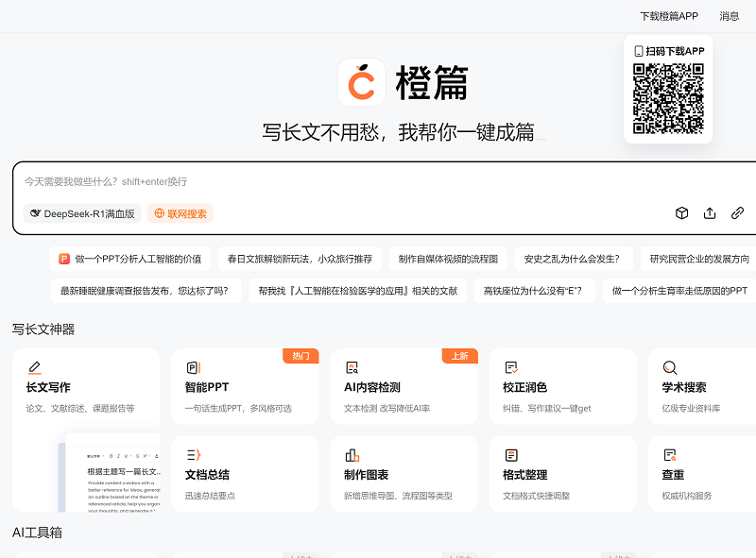Click the text 亿级专业资料库
Image resolution: width=756 pixels, height=558 pixels.
(x=691, y=409)
